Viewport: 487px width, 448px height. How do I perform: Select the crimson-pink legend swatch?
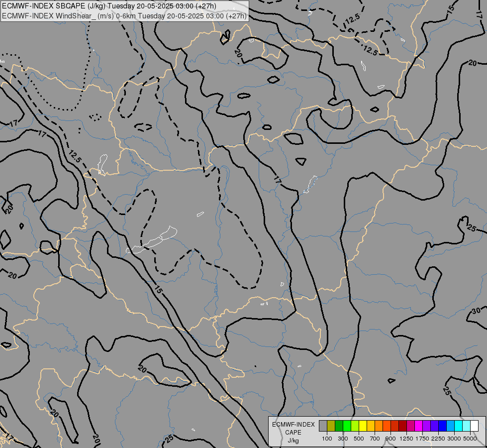point(410,426)
